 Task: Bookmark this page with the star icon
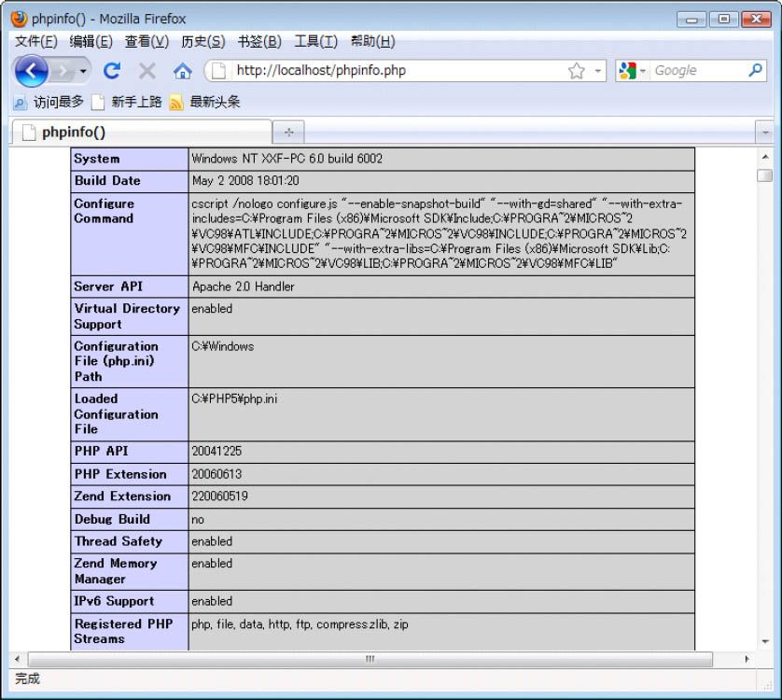pyautogui.click(x=577, y=71)
